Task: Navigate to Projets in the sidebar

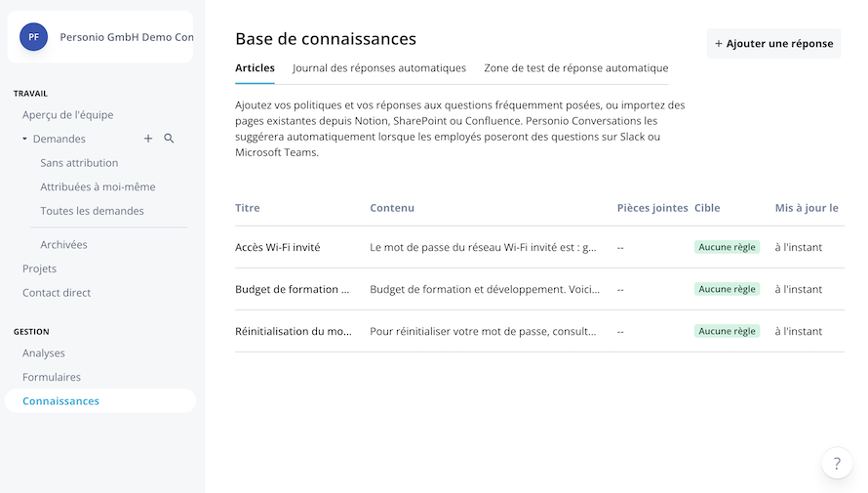Action: [x=40, y=268]
